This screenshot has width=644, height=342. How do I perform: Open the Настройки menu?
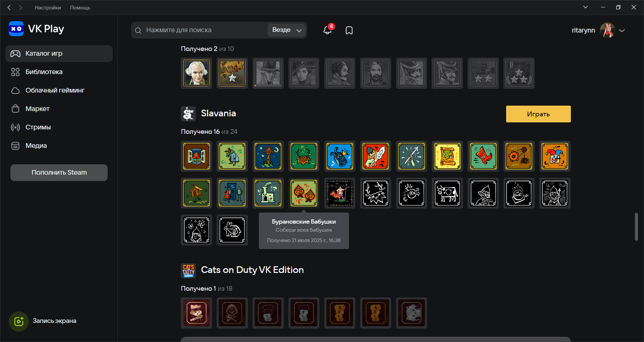48,7
